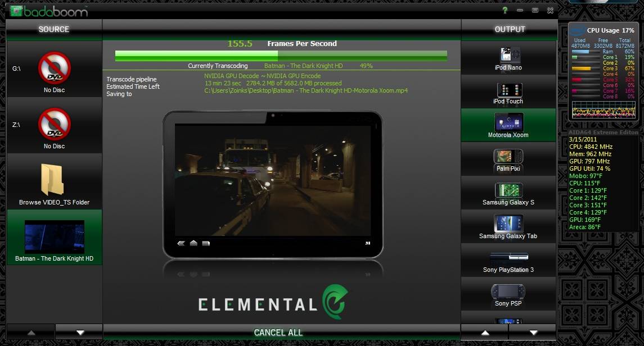Click "Areca: 86°F" in AIDA64 gadget
Screen dimensions: 644x346
pos(585,227)
